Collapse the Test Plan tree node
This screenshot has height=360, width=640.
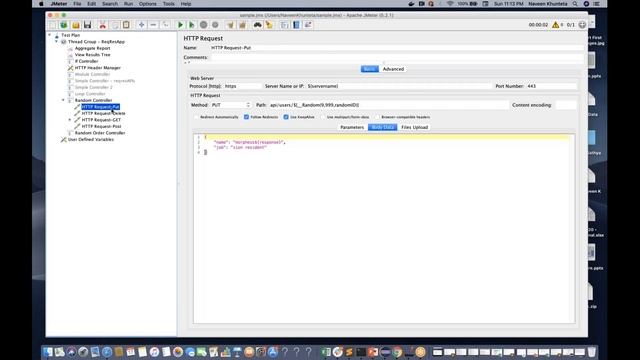50,35
